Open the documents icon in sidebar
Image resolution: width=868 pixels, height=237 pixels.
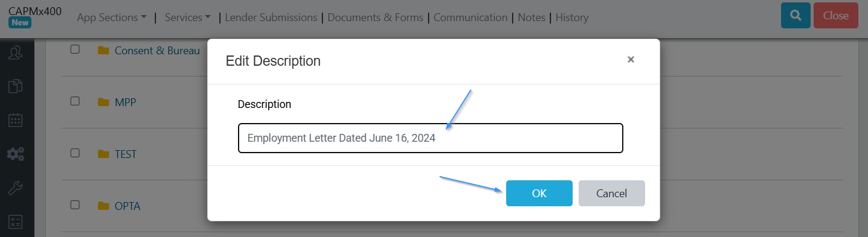15,86
